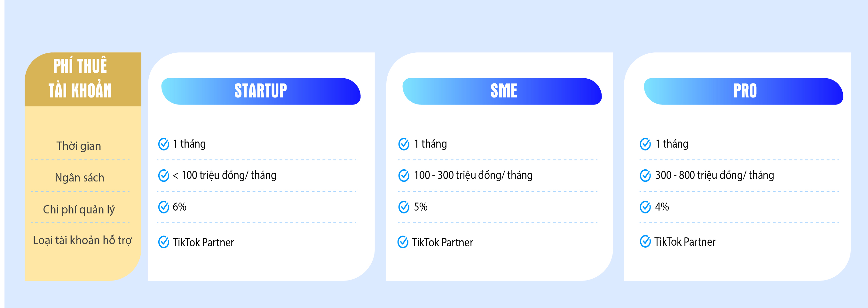Click checkmark icon beside PRO 1 tháng

click(645, 144)
